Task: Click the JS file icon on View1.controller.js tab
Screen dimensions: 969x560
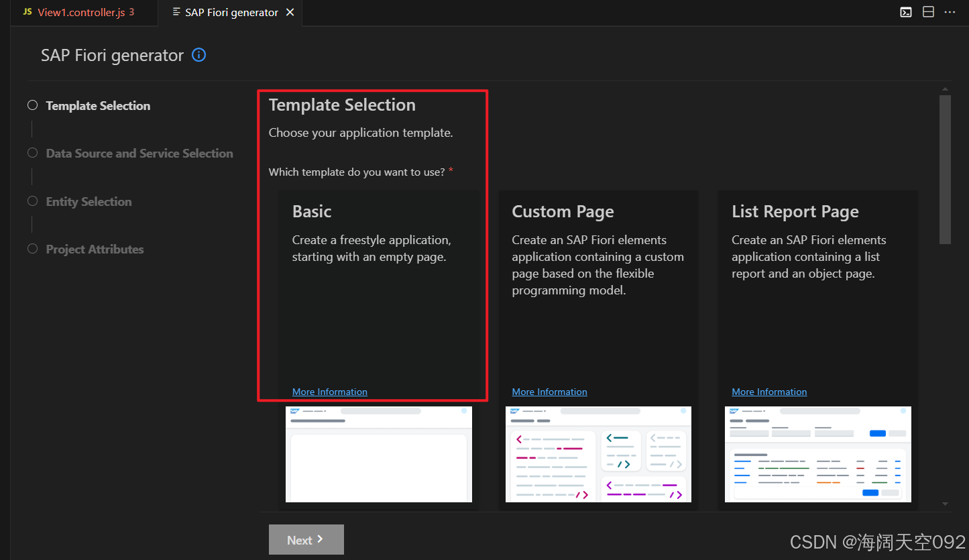Action: (27, 12)
